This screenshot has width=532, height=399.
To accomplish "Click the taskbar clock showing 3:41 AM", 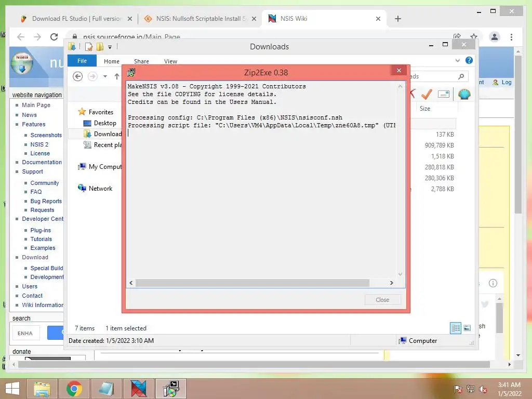I will [509, 389].
